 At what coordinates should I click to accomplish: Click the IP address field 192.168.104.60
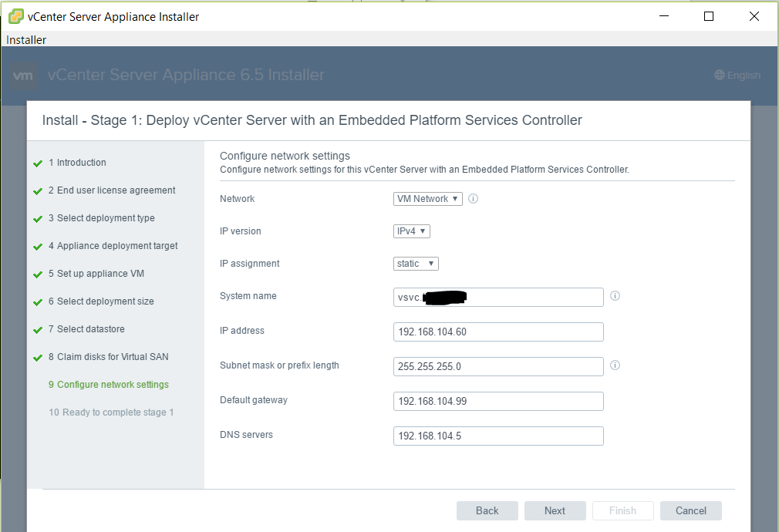[x=498, y=332]
